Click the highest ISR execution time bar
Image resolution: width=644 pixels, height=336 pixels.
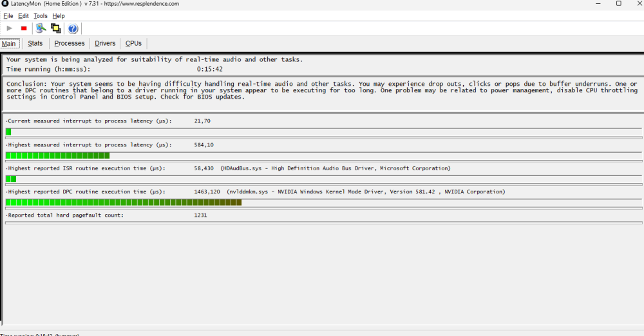pyautogui.click(x=11, y=179)
